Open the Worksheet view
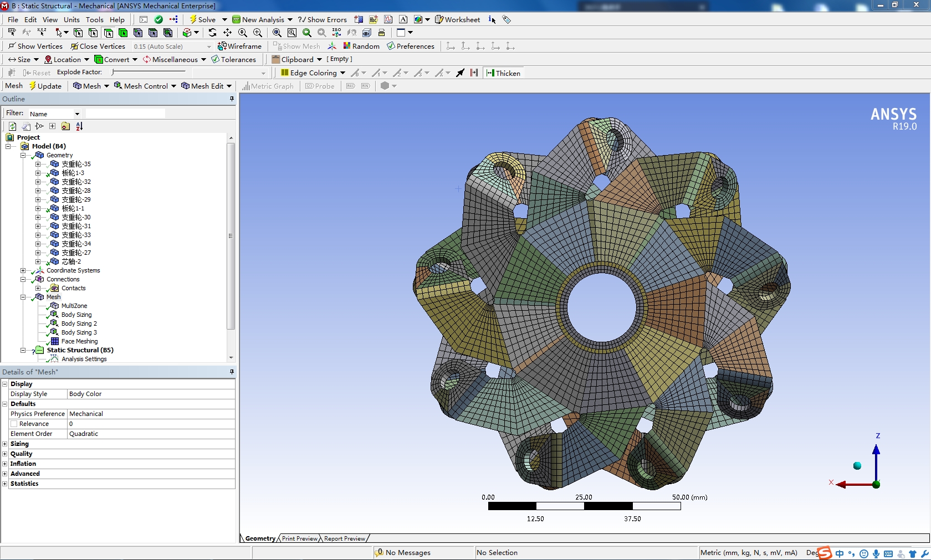The width and height of the screenshot is (931, 560). (457, 19)
